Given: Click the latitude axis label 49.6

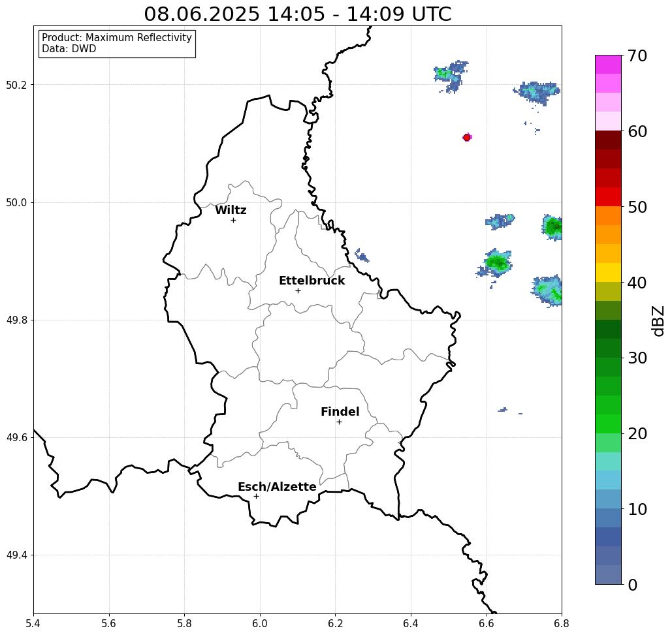Looking at the screenshot, I should pyautogui.click(x=16, y=438).
